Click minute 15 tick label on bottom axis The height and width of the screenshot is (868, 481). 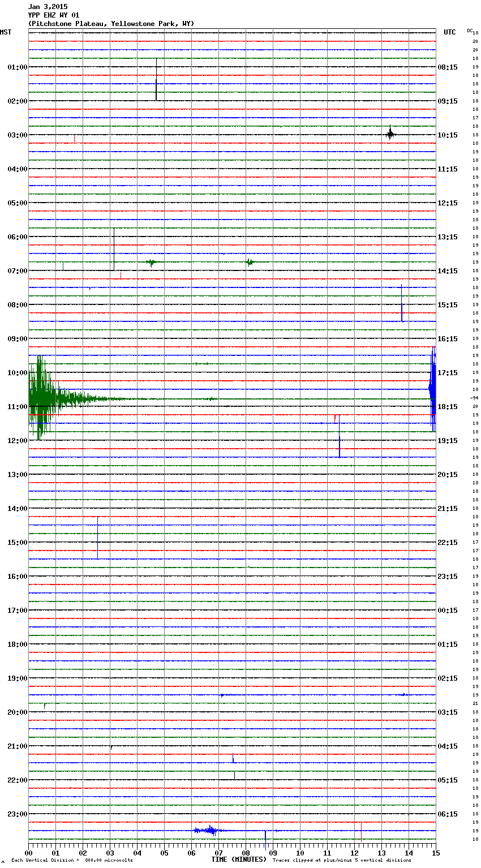(x=436, y=853)
